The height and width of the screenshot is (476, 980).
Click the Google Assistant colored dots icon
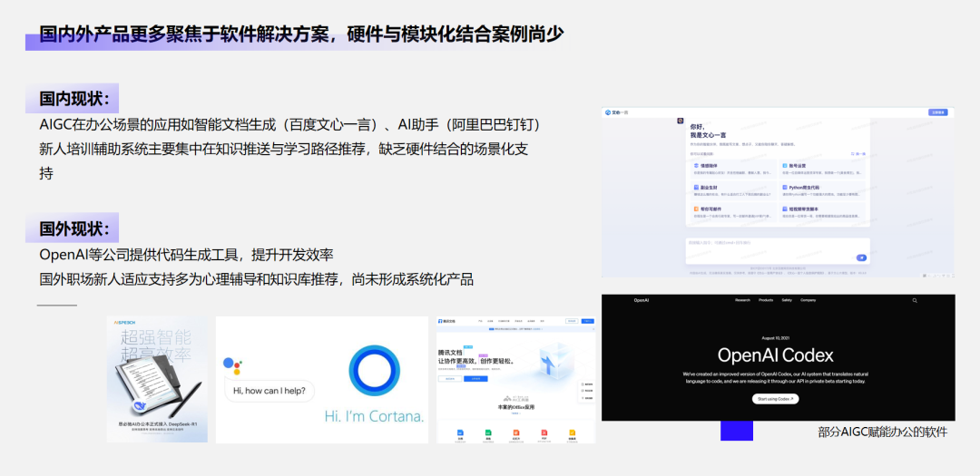tap(232, 364)
